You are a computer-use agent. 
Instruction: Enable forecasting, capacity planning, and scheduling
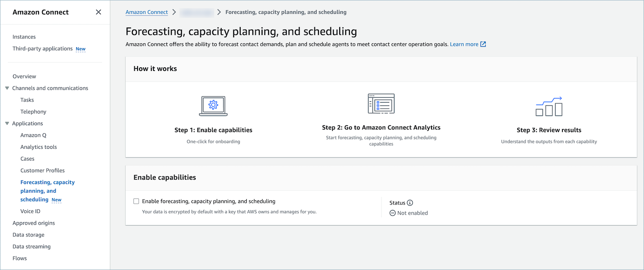pyautogui.click(x=136, y=201)
